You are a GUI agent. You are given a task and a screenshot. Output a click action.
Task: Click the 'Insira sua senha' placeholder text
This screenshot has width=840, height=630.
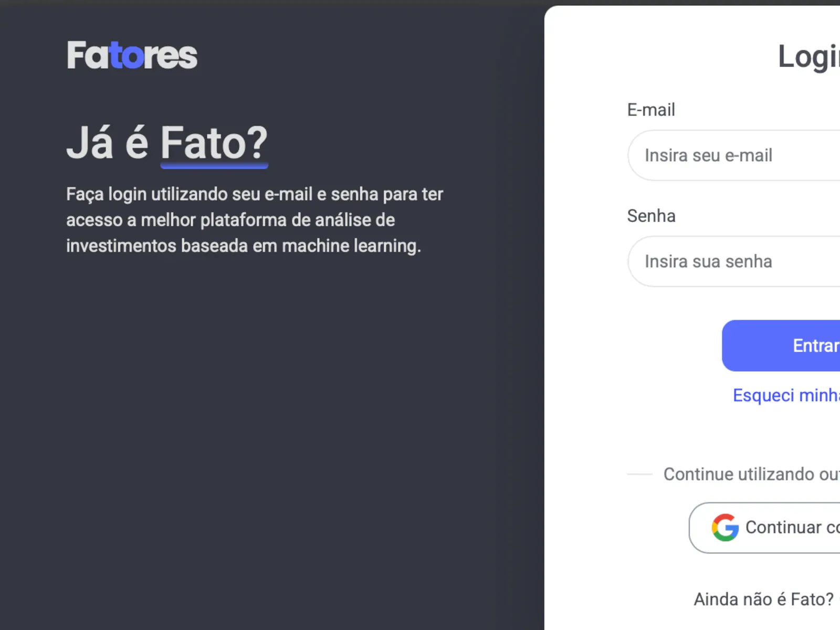708,261
